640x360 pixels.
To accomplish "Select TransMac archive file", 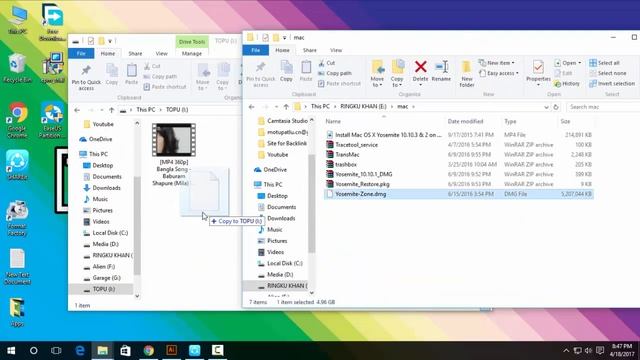I will [459, 155].
